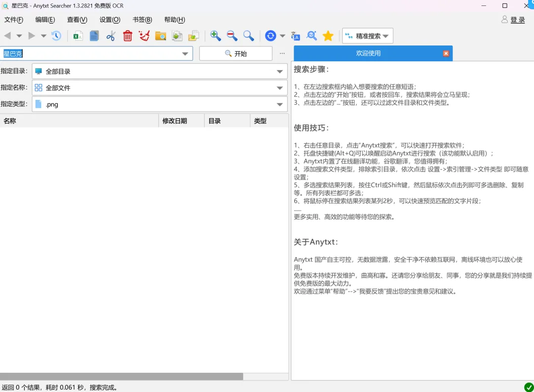534x392 pixels.
Task: Bookmark with the yellow star icon
Action: (x=328, y=36)
